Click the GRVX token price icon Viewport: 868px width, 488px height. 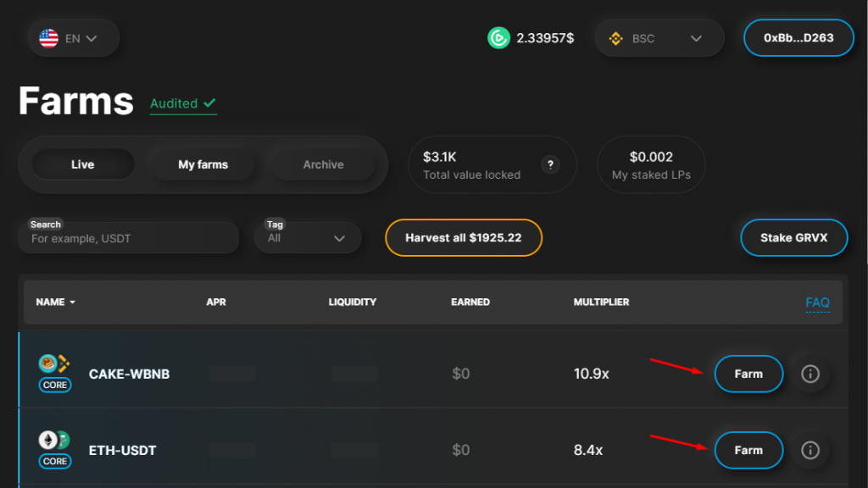point(498,38)
